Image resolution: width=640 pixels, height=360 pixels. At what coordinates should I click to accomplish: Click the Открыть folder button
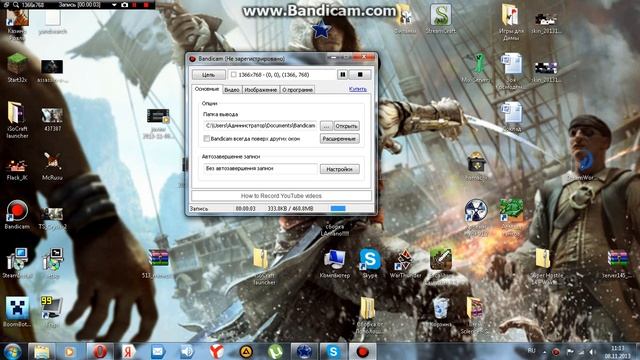[x=347, y=126]
